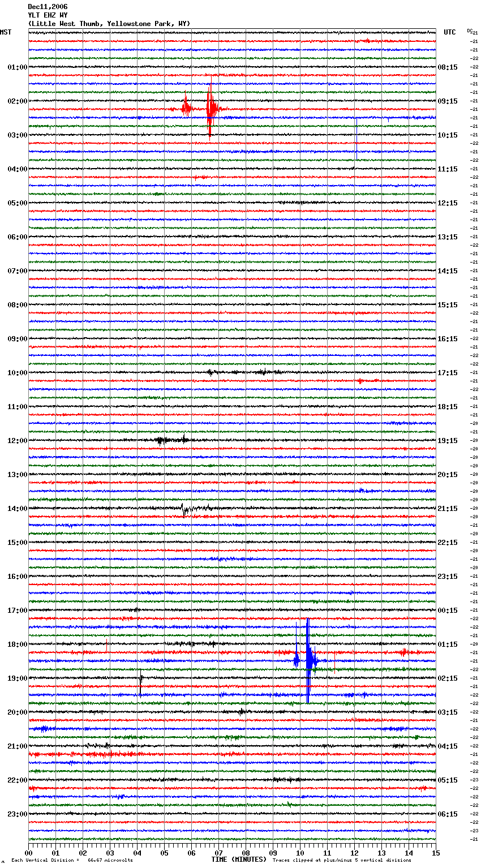Click the 14:00 MST time label

coord(18,509)
